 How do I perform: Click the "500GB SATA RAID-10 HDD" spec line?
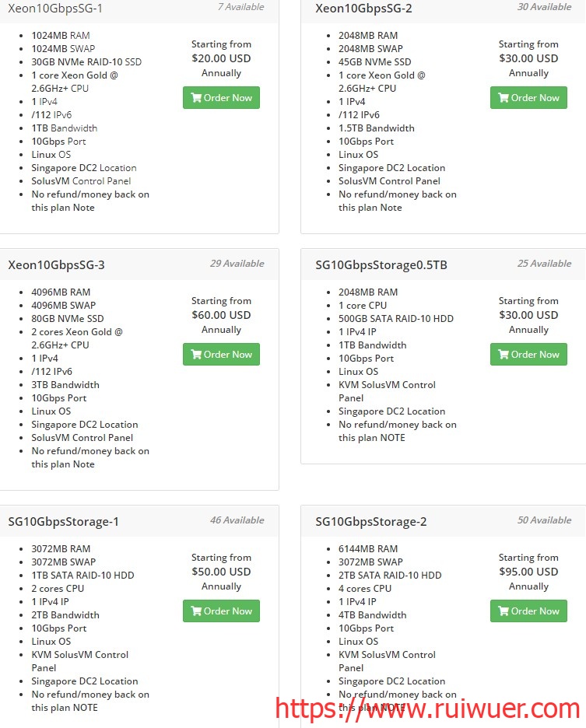[x=396, y=319]
